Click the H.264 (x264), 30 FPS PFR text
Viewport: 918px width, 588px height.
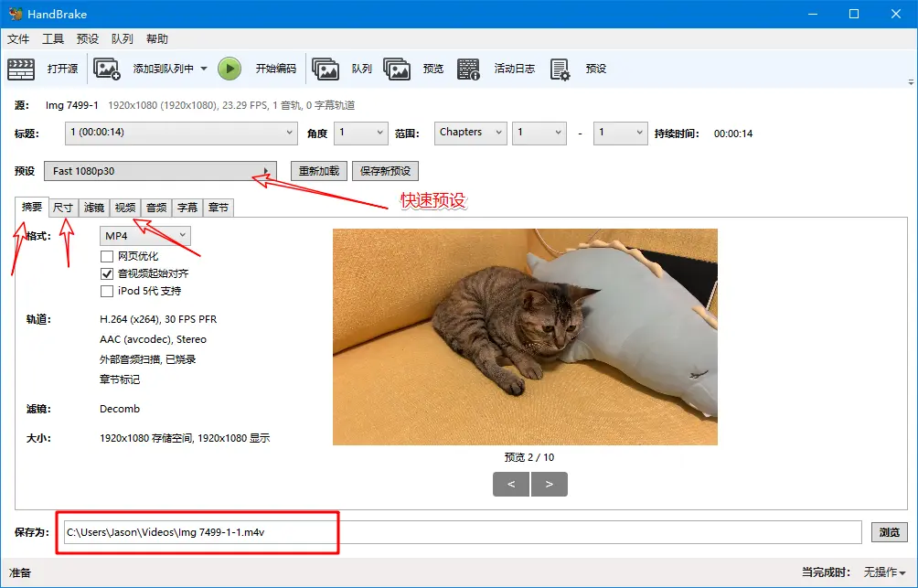(x=158, y=319)
